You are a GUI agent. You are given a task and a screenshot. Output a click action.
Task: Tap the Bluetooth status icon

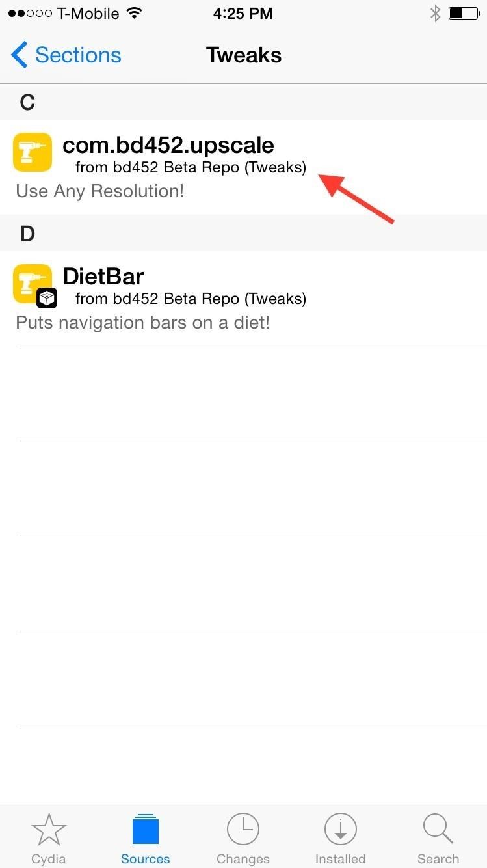pos(435,13)
